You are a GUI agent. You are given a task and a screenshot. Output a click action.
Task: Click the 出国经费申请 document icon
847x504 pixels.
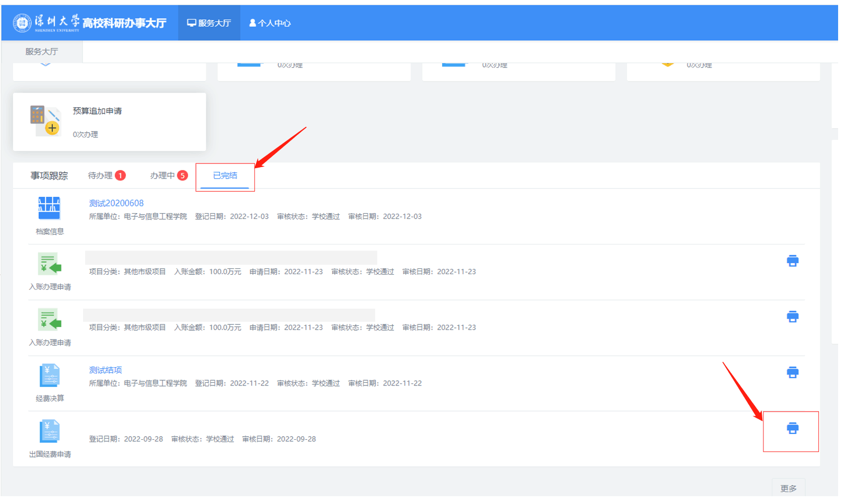coord(50,431)
